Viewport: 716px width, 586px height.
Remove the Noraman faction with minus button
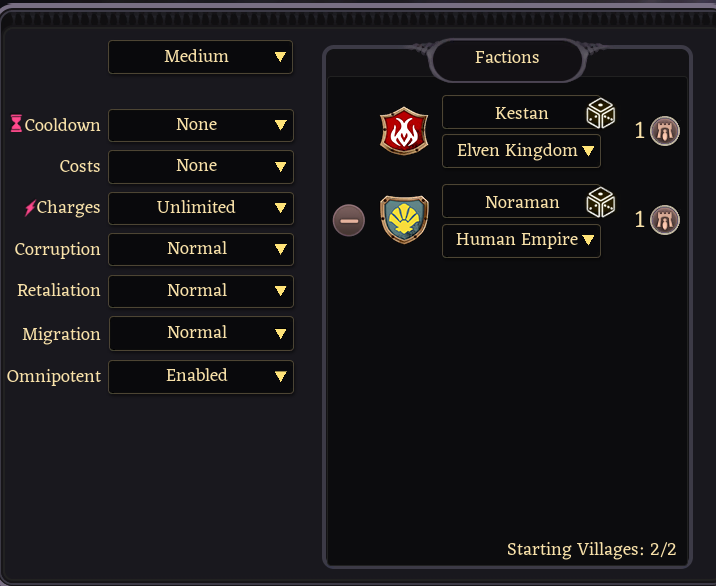point(349,220)
